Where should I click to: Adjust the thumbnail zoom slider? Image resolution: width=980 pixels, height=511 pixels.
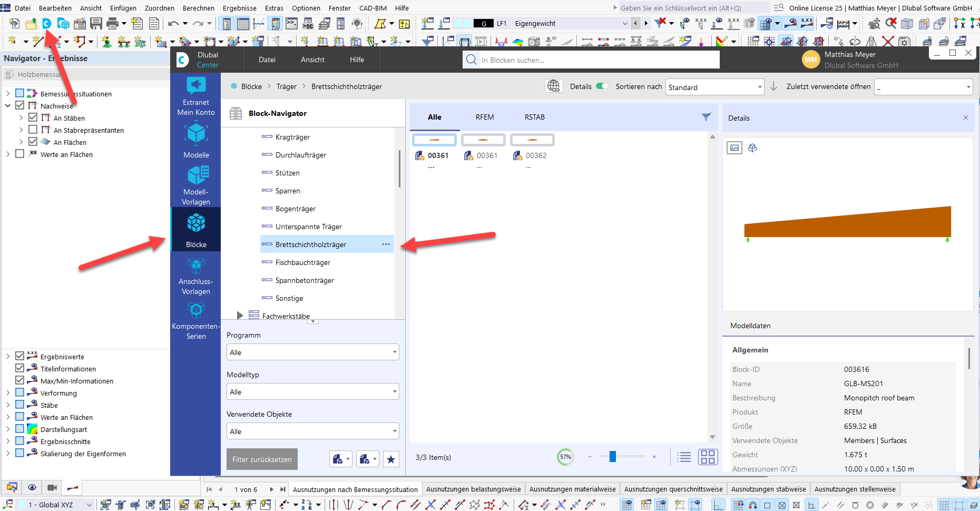[x=612, y=457]
